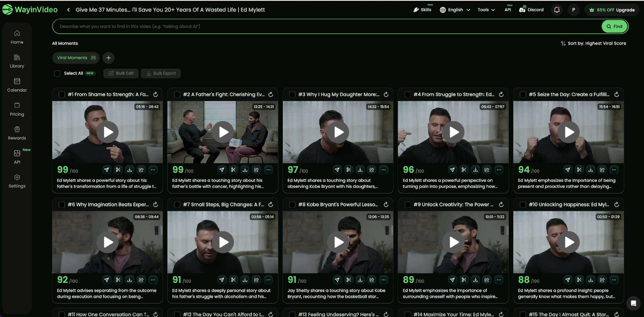
Task: Share clip #8 Kobe Bryant's Powerful Lesson
Action: pos(372,280)
